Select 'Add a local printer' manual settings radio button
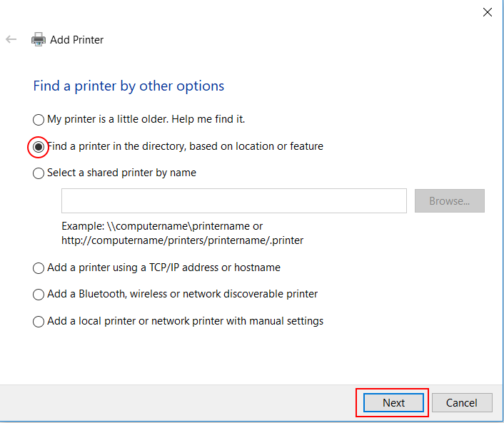This screenshot has height=423, width=504. point(39,322)
